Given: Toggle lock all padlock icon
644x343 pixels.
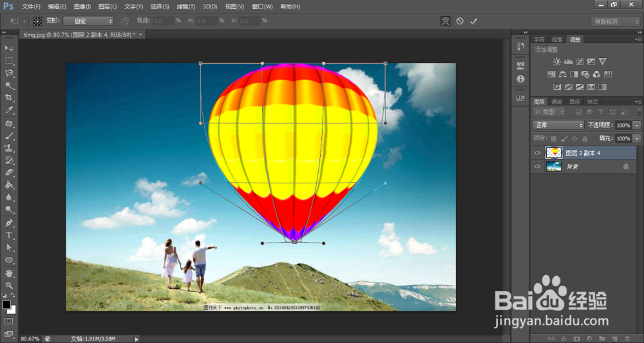Looking at the screenshot, I should [x=585, y=138].
